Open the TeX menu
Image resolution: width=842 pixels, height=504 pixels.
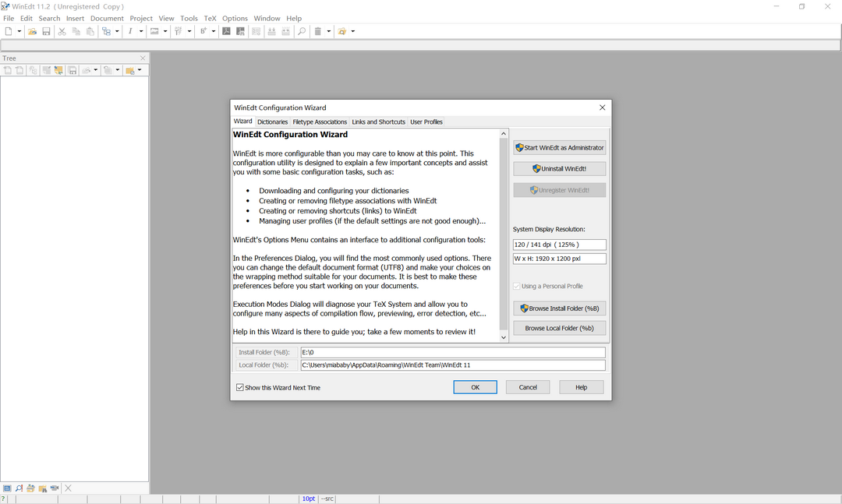point(210,18)
